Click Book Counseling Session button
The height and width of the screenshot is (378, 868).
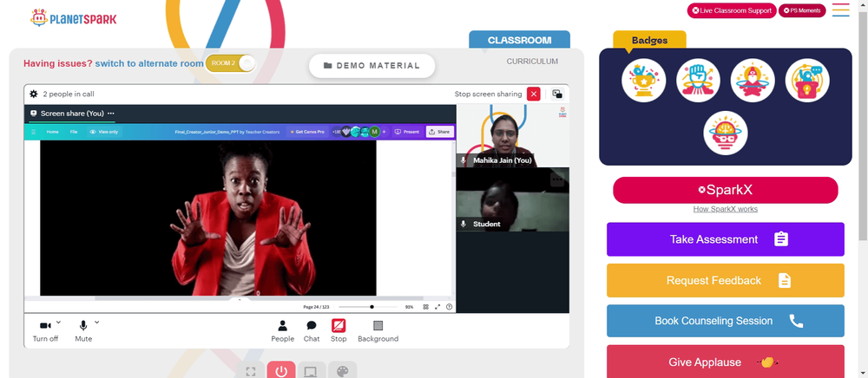click(725, 321)
